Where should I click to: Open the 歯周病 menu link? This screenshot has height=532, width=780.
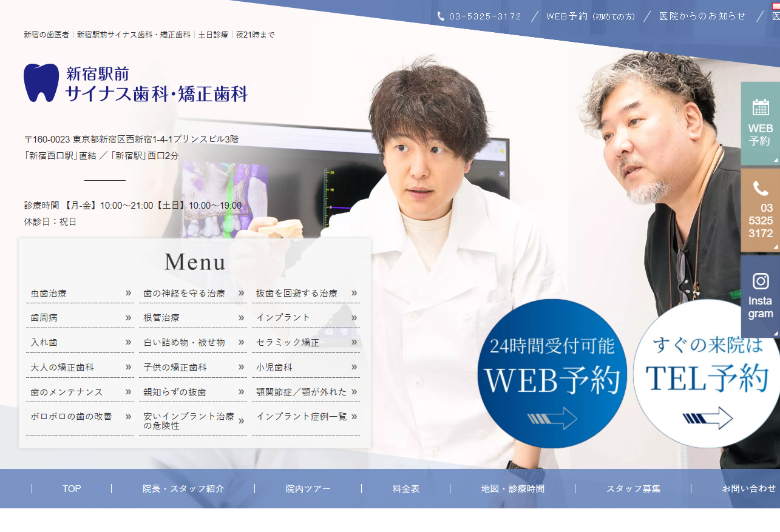[44, 318]
